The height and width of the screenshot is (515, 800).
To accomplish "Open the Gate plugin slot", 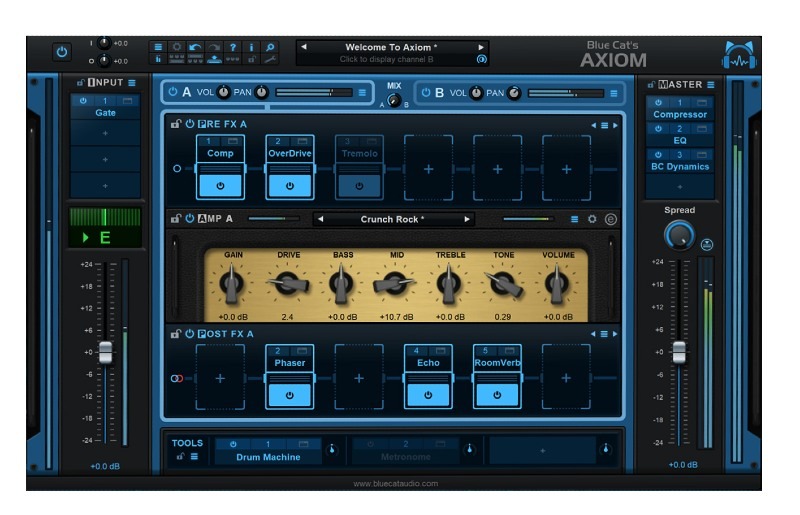I will tap(105, 113).
